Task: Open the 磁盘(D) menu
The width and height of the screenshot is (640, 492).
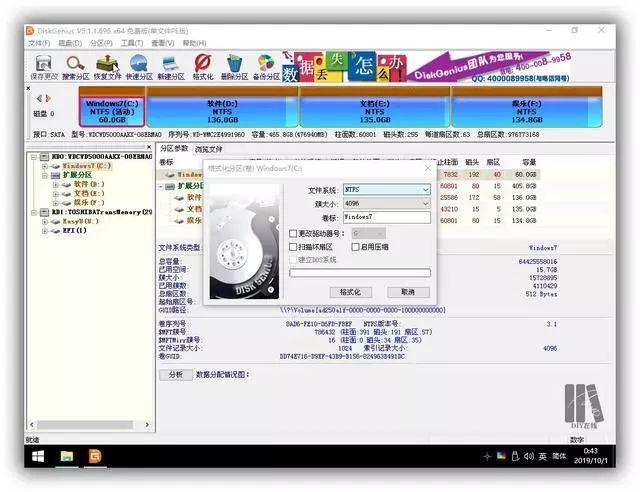Action: [x=70, y=43]
